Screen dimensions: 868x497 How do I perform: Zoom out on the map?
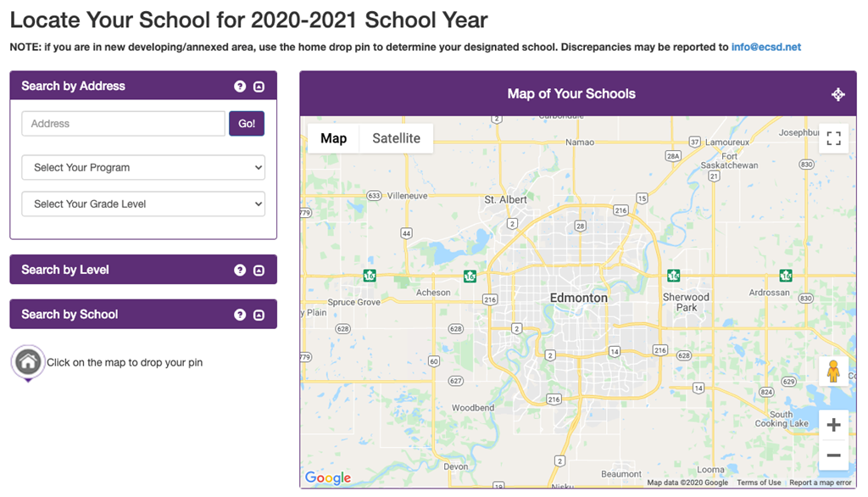point(833,455)
